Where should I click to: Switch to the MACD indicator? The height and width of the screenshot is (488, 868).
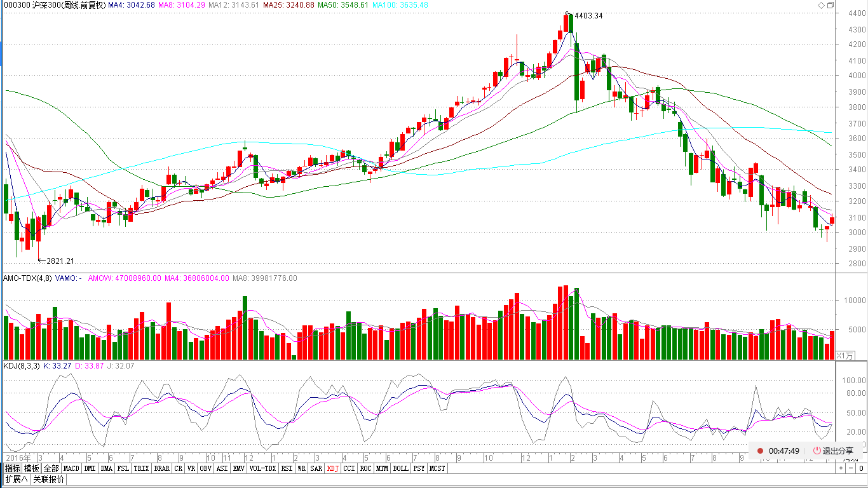[71, 468]
